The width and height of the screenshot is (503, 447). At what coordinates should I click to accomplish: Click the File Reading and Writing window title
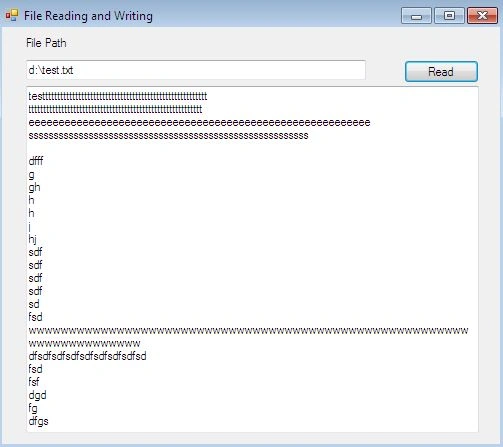(88, 16)
